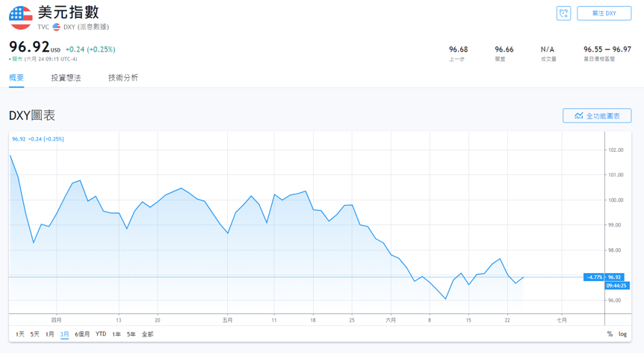Choose the 1月 chart range
Image resolution: width=644 pixels, height=353 pixels.
[50, 334]
